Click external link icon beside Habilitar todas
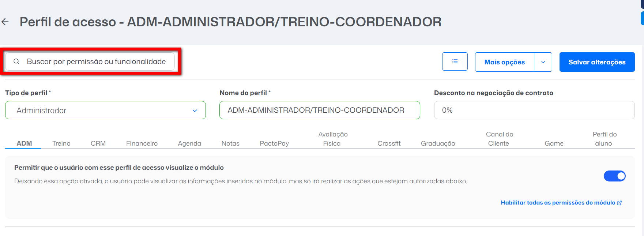Image resolution: width=644 pixels, height=236 pixels. pos(619,203)
